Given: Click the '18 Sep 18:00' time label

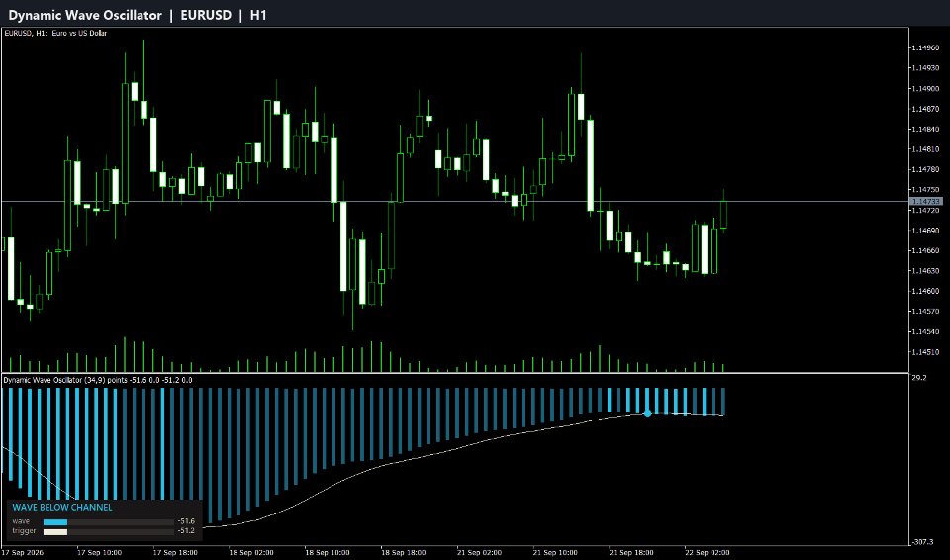Looking at the screenshot, I should 403,553.
